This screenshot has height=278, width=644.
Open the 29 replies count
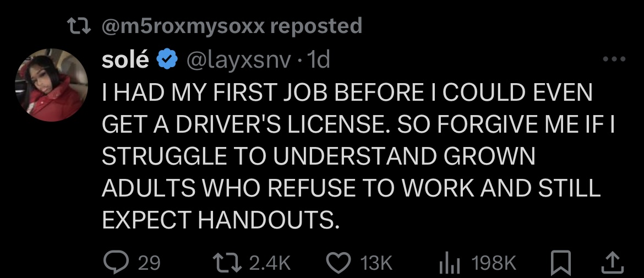pyautogui.click(x=149, y=263)
